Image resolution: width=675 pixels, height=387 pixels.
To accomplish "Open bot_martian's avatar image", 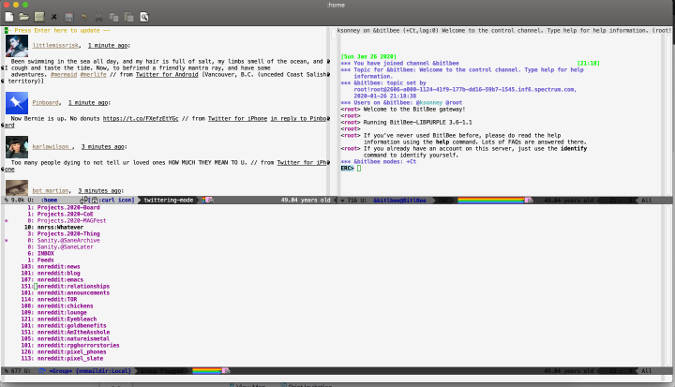I will click(x=17, y=188).
